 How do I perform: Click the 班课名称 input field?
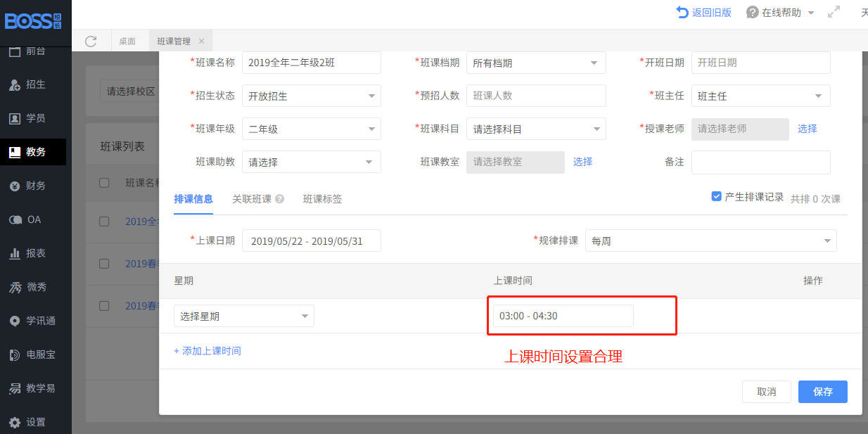(312, 63)
